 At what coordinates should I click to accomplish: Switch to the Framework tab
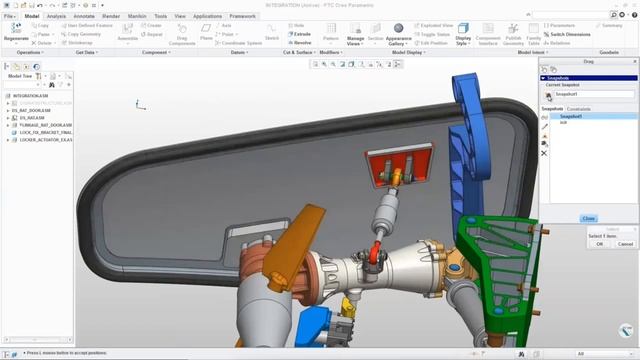(x=242, y=16)
